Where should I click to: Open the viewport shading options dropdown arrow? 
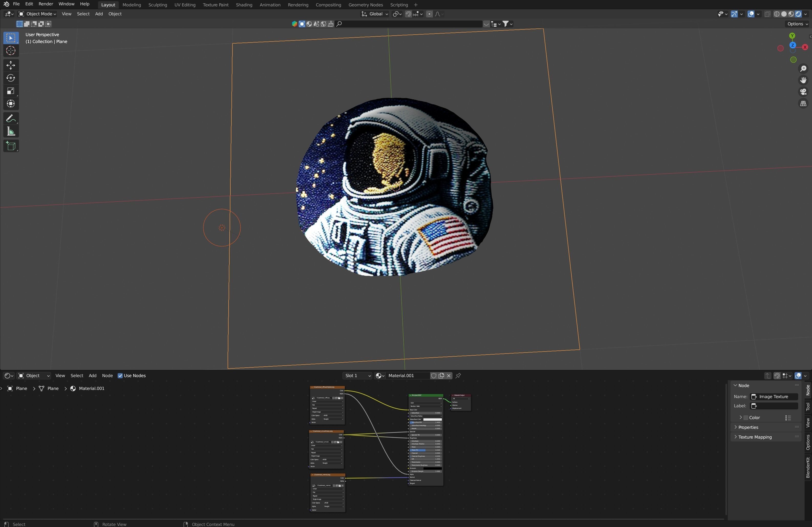[806, 14]
